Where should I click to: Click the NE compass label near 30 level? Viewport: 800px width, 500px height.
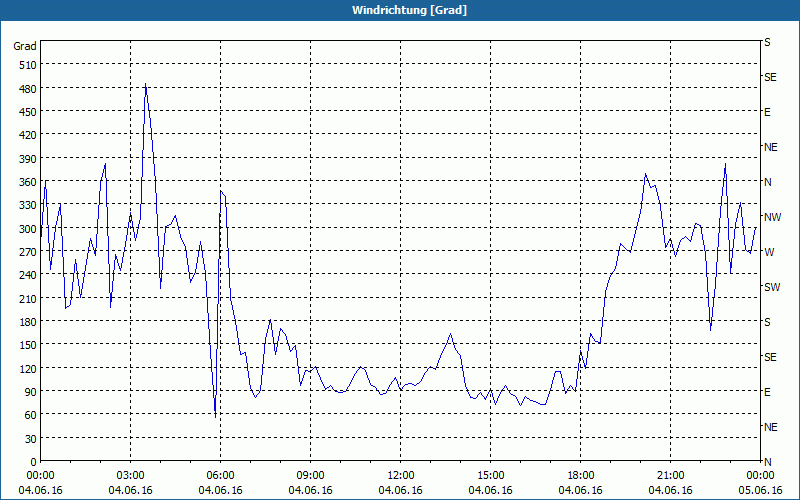click(x=770, y=427)
